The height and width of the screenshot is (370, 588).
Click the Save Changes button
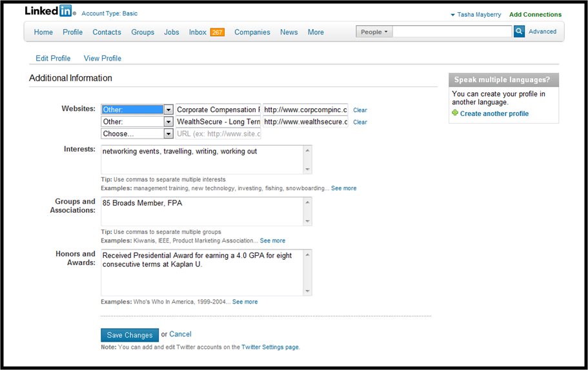point(130,335)
